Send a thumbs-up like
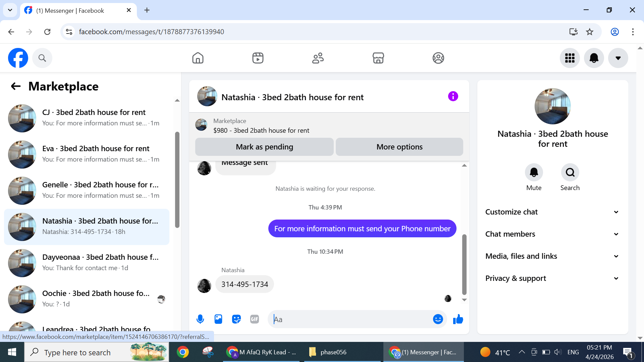 [x=458, y=319]
